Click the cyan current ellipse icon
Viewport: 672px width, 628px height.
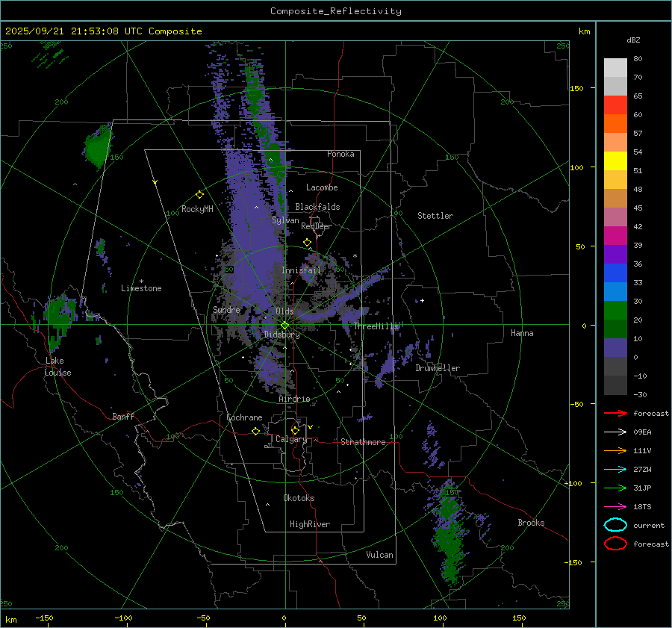click(x=615, y=525)
